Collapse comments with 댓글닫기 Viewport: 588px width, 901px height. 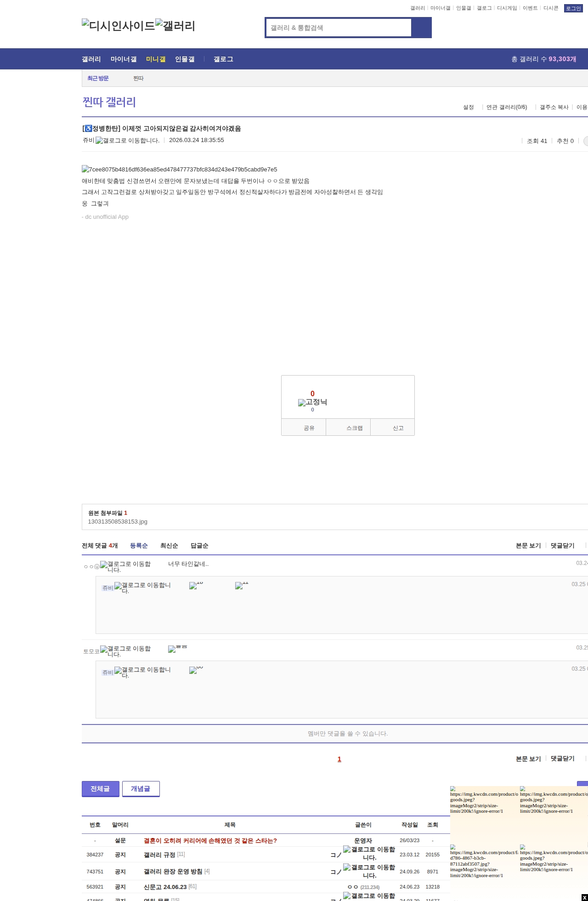(x=562, y=546)
